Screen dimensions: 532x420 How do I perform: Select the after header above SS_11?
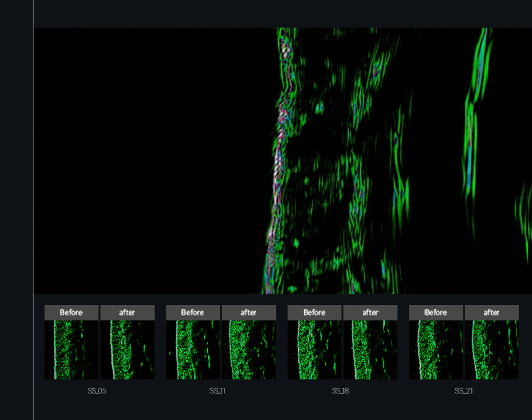tap(249, 312)
